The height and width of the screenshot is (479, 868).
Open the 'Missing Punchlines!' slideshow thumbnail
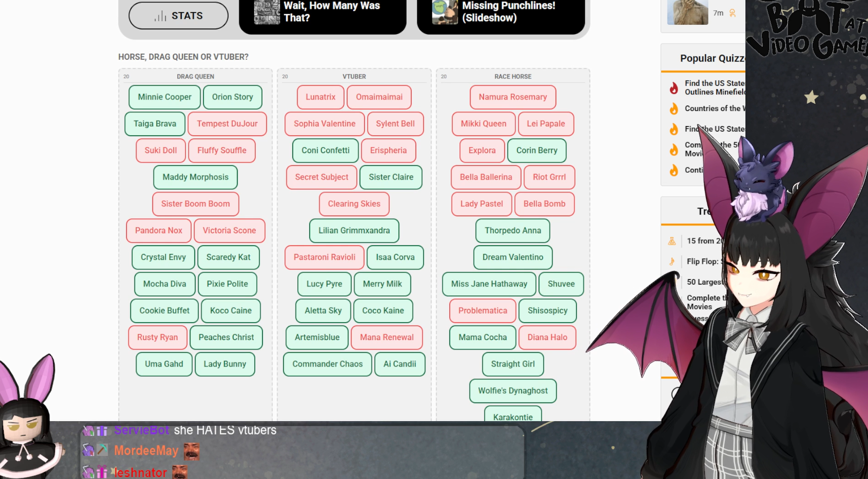point(445,12)
